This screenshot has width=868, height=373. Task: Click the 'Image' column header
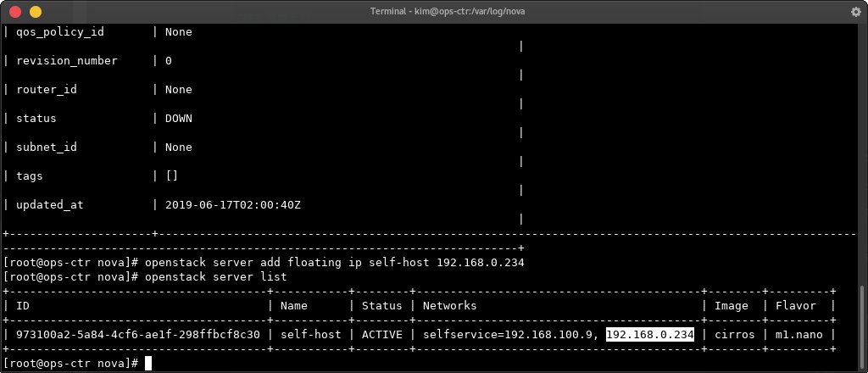pos(732,305)
